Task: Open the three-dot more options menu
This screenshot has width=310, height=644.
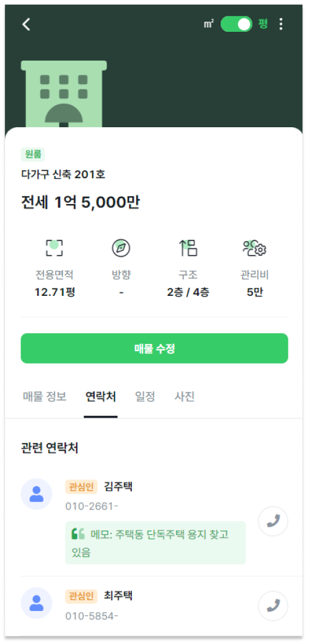Action: pos(281,24)
